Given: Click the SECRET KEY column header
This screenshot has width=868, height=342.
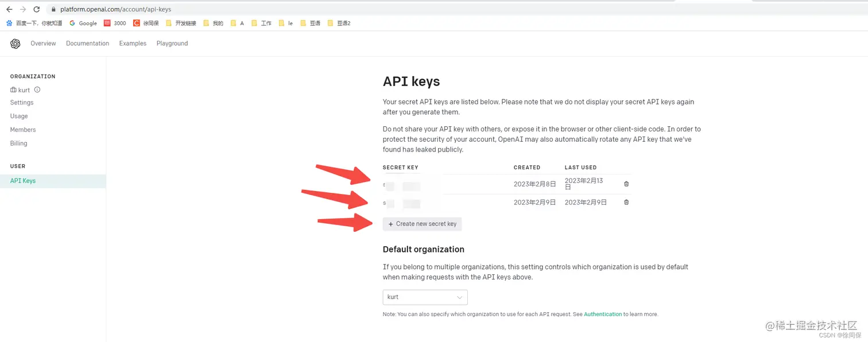Looking at the screenshot, I should click(x=400, y=168).
